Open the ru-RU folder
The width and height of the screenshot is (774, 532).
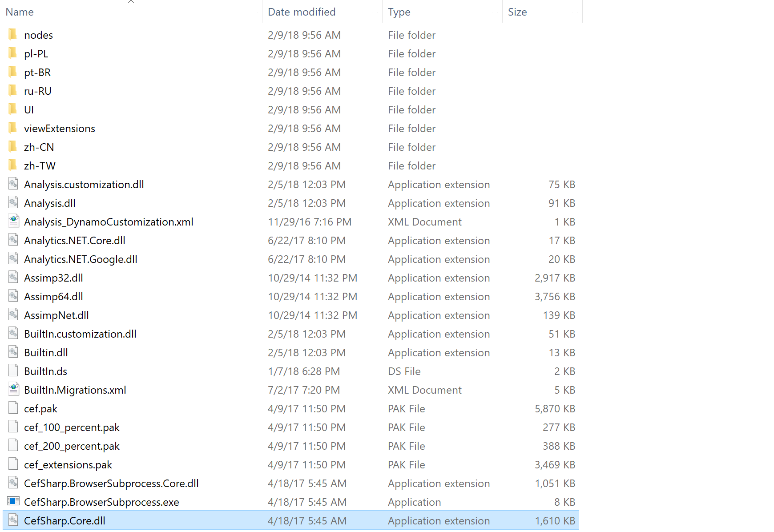[x=38, y=91]
